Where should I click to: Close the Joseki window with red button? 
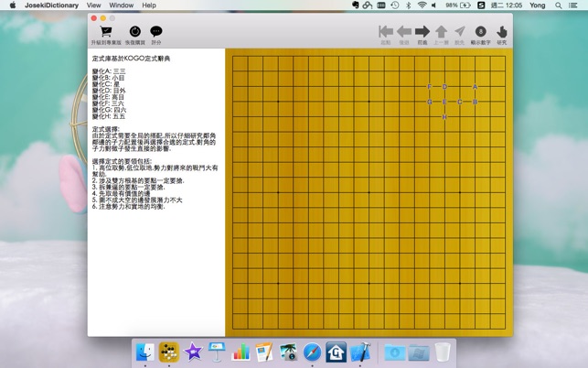tap(94, 18)
